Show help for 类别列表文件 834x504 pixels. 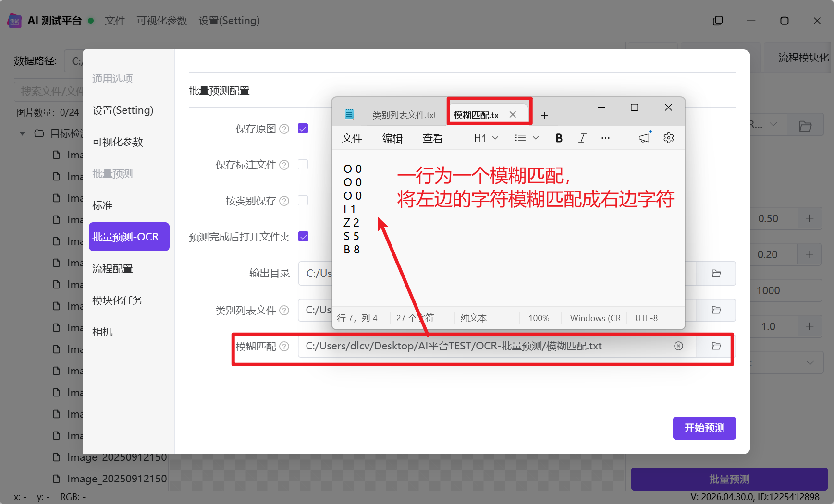(x=284, y=310)
